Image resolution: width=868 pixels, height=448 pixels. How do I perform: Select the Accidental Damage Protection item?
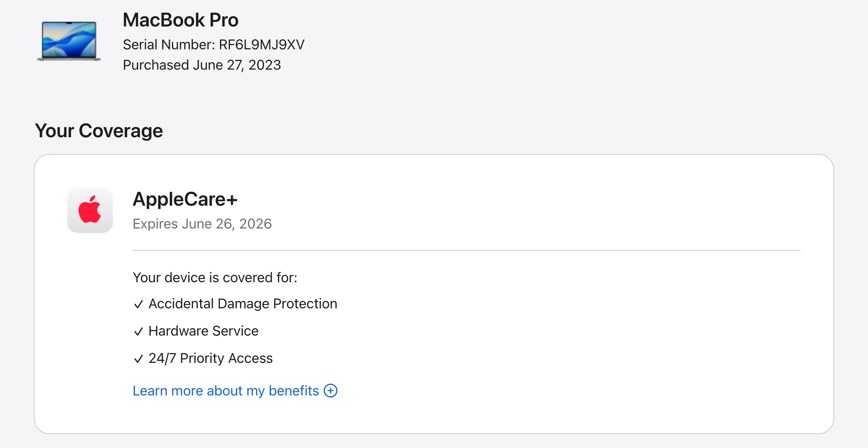click(x=243, y=304)
